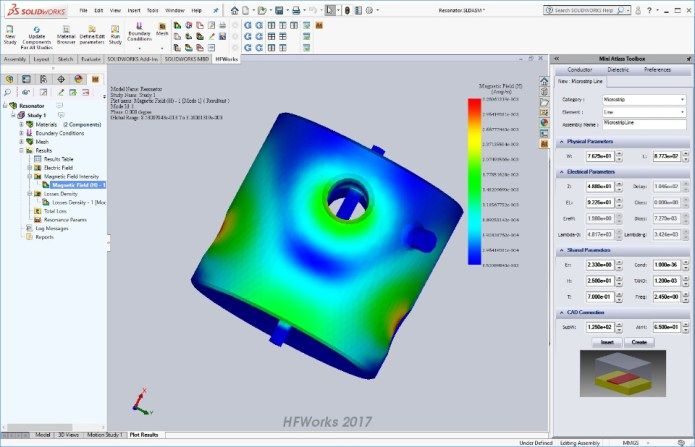Click the Mesh tool in the ribbon
Screen dimensions: 695x447
pyautogui.click(x=162, y=29)
